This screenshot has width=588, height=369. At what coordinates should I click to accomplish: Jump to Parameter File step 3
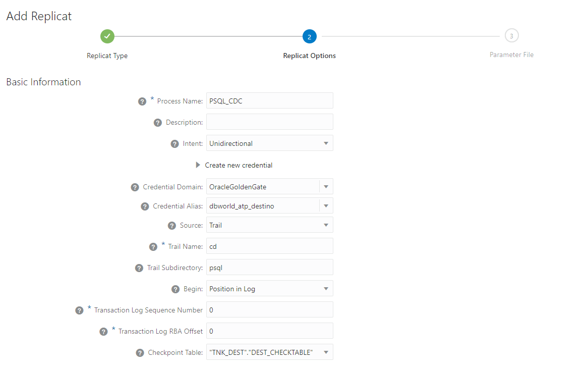(x=511, y=36)
